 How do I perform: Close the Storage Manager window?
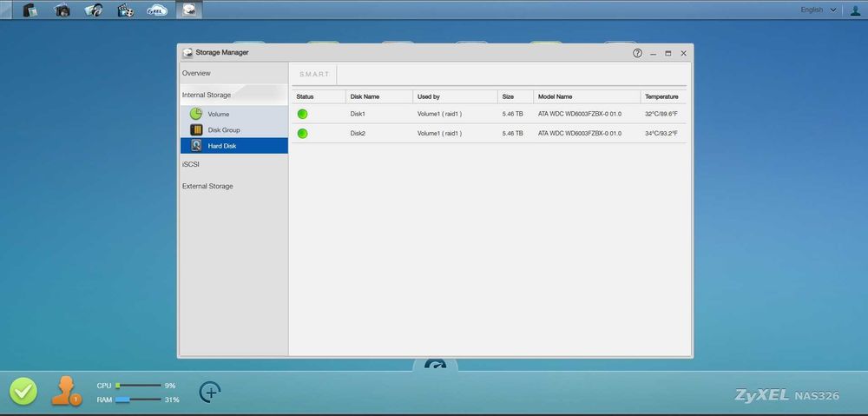click(x=684, y=53)
